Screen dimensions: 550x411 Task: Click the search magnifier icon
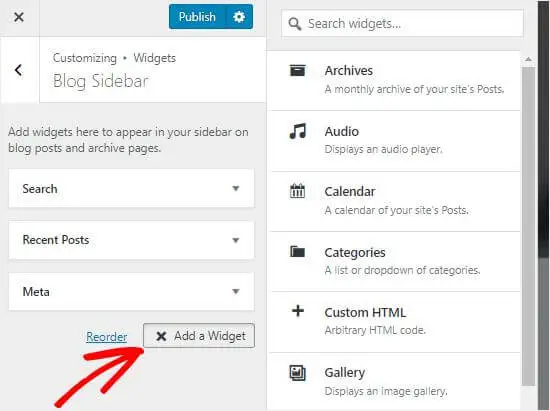click(x=295, y=24)
